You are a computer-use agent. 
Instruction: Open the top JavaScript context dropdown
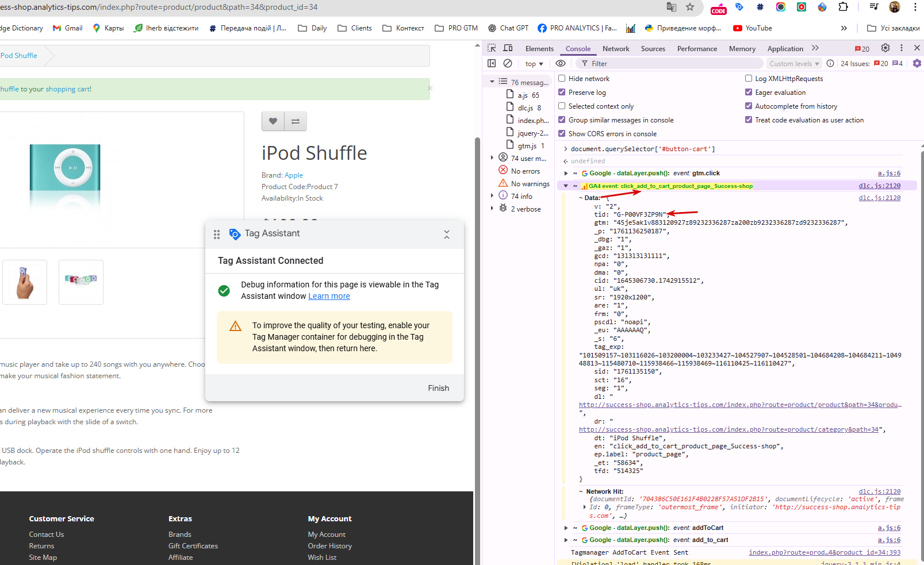click(534, 64)
